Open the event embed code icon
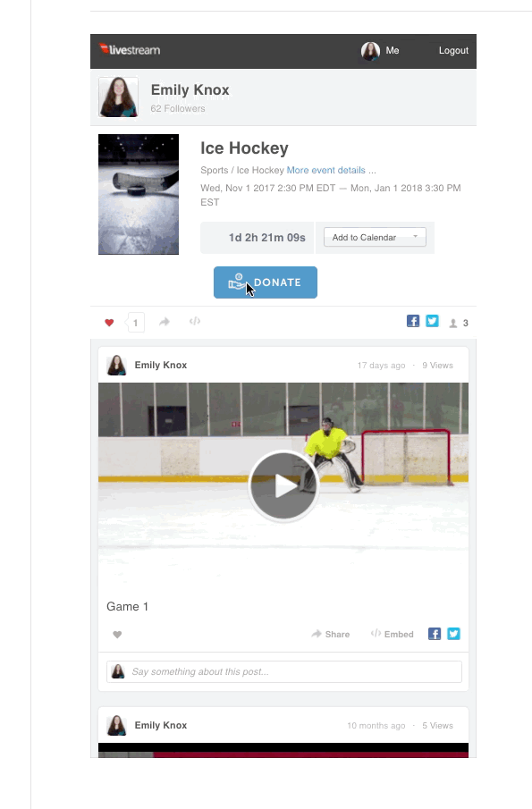This screenshot has height=809, width=532. pos(195,322)
